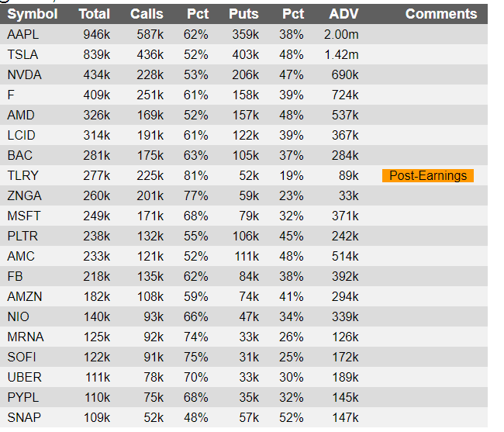The height and width of the screenshot is (432, 504).
Task: Select the UBER ticker symbol
Action: pyautogui.click(x=25, y=378)
